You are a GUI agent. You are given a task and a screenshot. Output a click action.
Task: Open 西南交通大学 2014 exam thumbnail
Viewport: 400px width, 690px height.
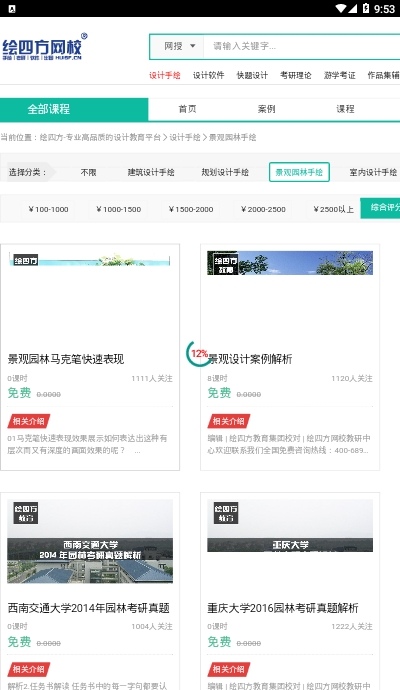point(90,541)
